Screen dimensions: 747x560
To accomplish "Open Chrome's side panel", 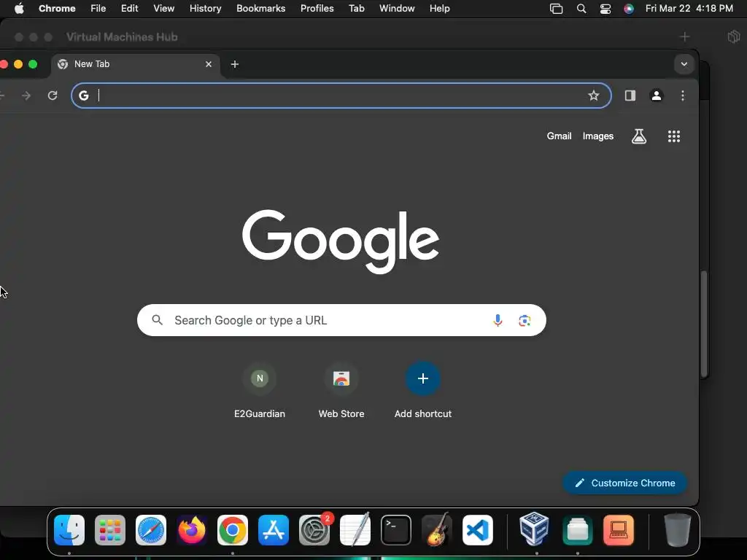I will [x=630, y=96].
